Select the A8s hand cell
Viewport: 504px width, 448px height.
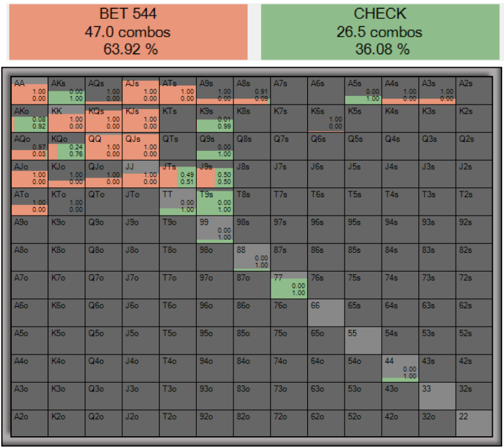(x=252, y=91)
